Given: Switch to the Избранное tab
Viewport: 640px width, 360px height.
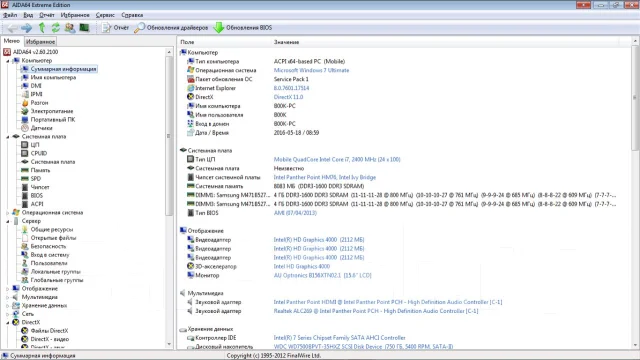Looking at the screenshot, I should (x=40, y=42).
